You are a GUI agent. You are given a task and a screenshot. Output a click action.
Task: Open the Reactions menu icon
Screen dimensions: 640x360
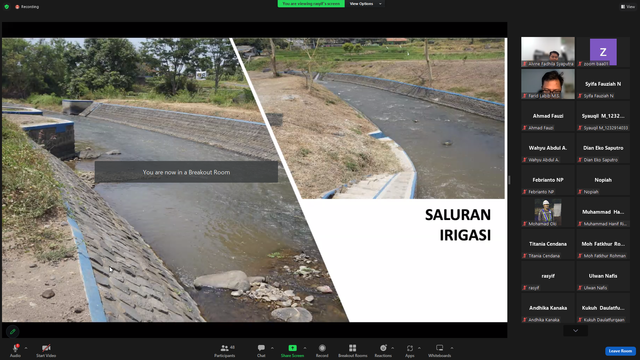click(x=383, y=348)
